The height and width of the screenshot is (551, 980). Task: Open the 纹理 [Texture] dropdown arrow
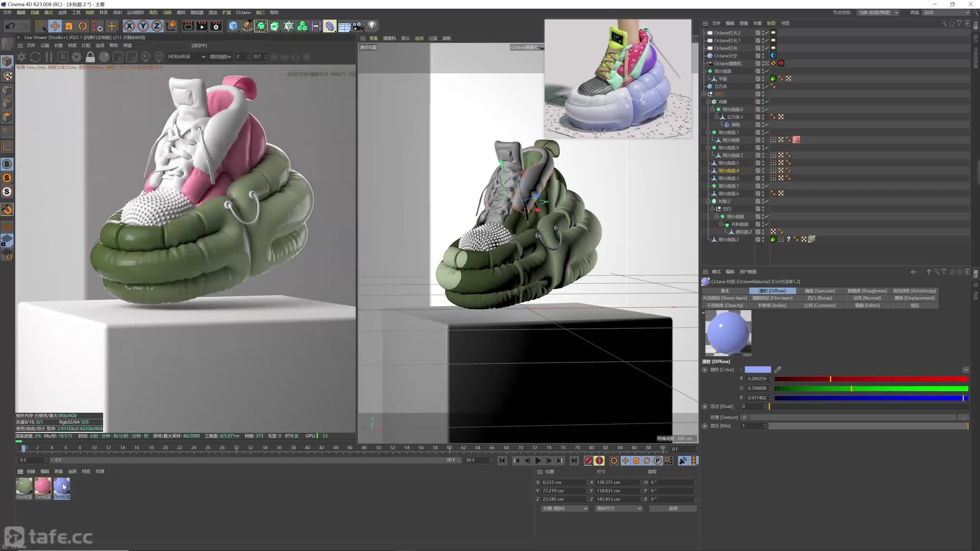pos(744,417)
